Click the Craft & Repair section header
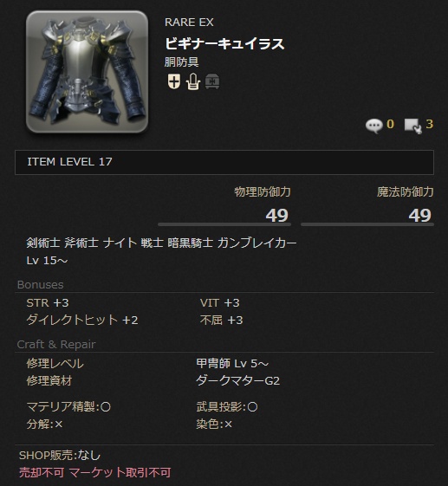The height and width of the screenshot is (486, 448). [56, 344]
